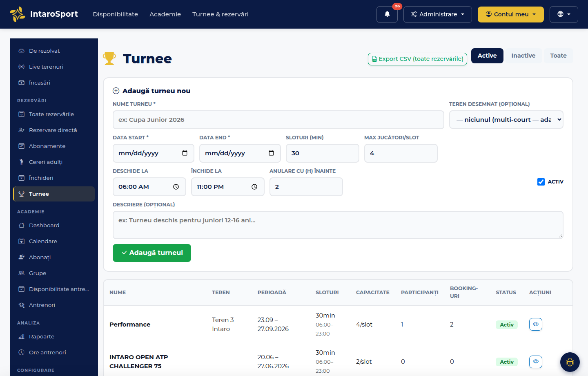Screen dimensions: 588x376
Task: Open Live terenuri in sidebar
Action: (54, 67)
